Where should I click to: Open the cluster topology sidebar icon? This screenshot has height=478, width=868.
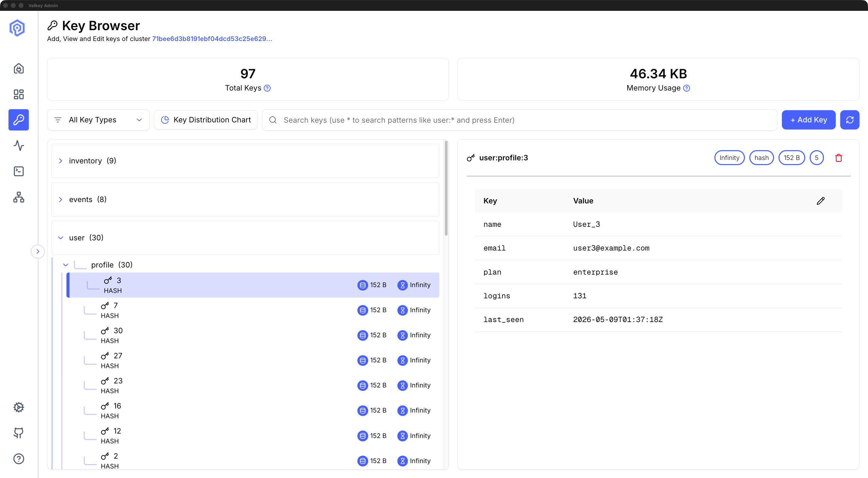coord(19,197)
